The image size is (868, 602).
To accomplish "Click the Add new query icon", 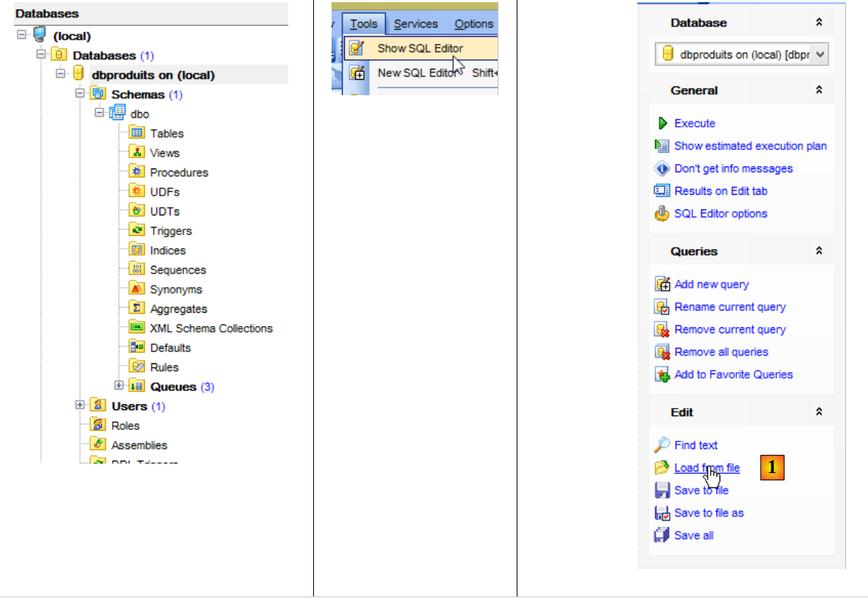I will (662, 284).
